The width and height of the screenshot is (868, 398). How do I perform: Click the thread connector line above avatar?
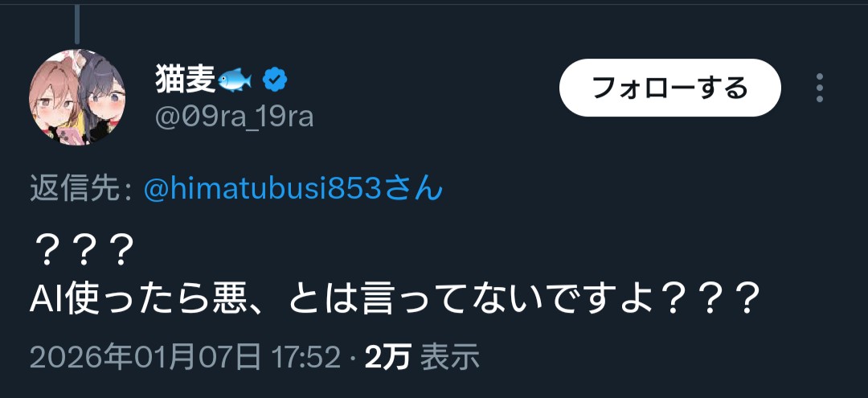[77, 23]
